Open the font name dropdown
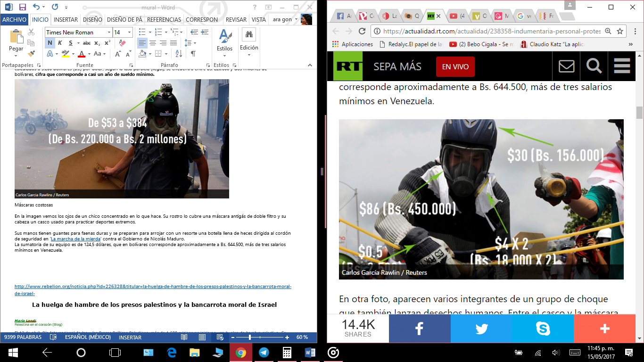This screenshot has height=362, width=644. pyautogui.click(x=109, y=32)
